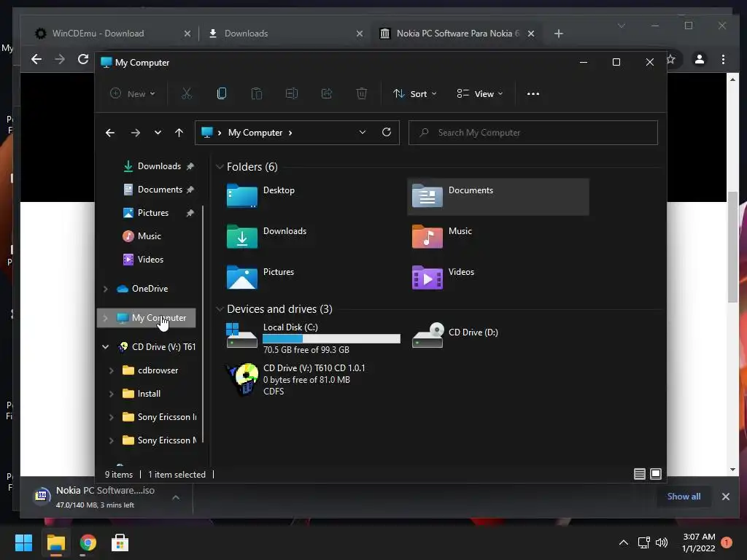Viewport: 747px width, 560px height.
Task: Collapse the Folders (6) group
Action: (220, 167)
